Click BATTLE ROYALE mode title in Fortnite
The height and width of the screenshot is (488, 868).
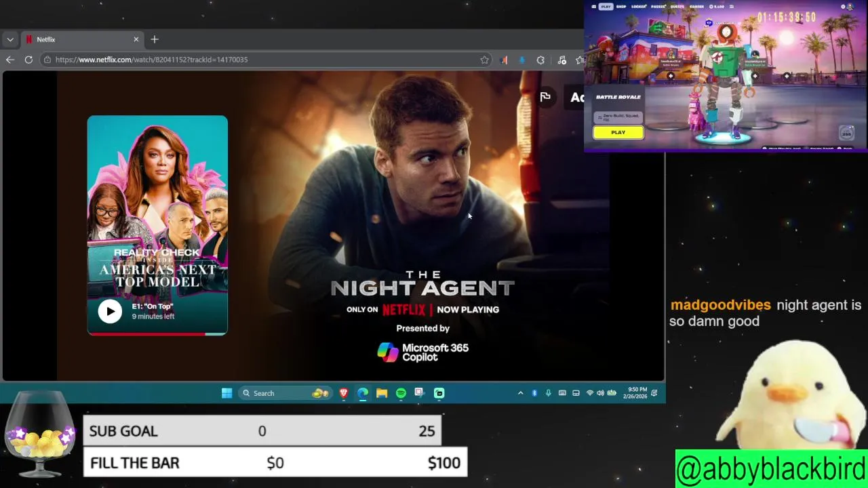[x=618, y=97]
